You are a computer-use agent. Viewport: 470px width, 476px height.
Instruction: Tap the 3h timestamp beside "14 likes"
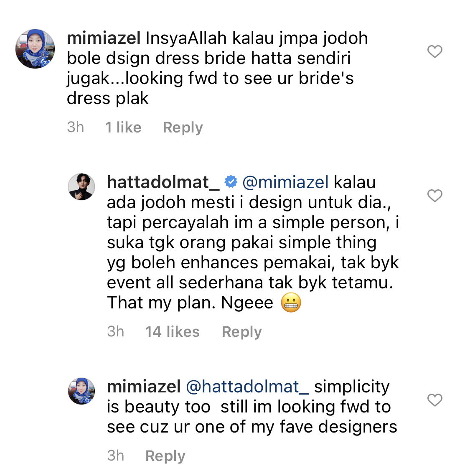[116, 332]
